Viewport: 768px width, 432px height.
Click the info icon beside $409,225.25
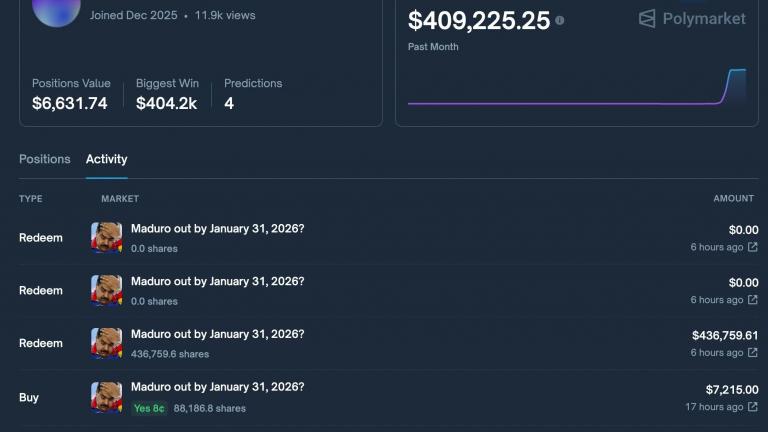point(560,20)
